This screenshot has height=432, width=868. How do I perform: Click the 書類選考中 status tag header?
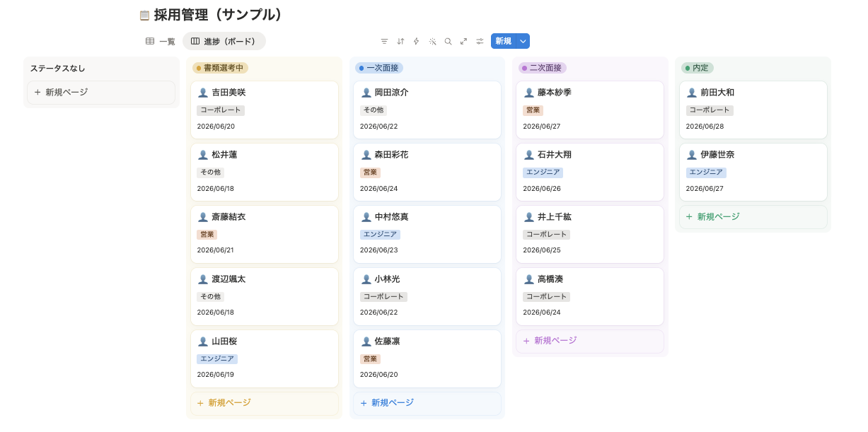pyautogui.click(x=220, y=68)
